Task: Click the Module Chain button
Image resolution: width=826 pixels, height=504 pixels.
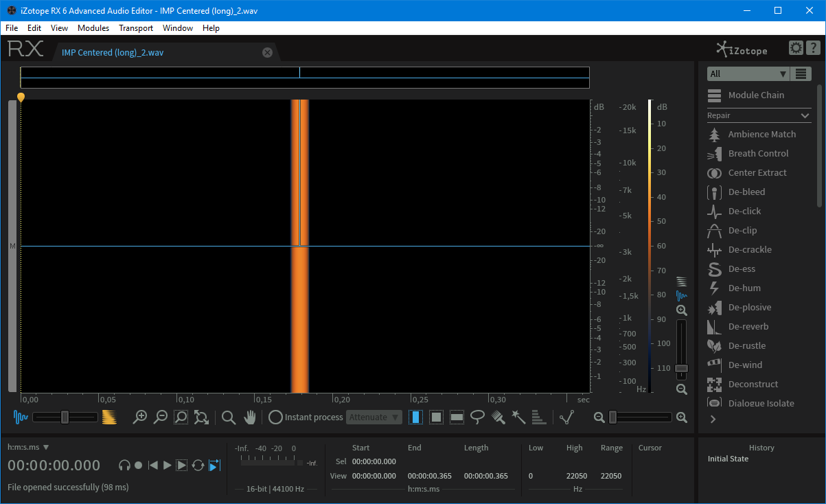Action: [746, 95]
